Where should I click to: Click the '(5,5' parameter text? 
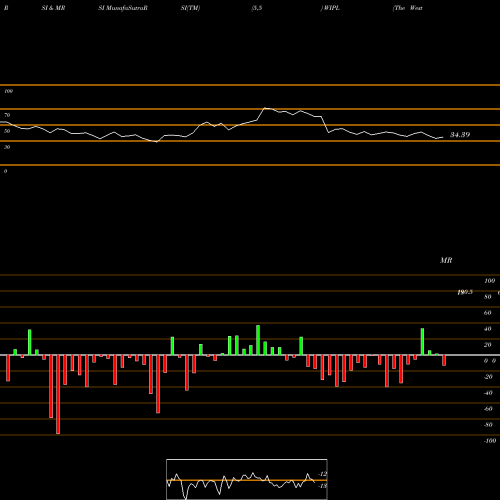257,8
